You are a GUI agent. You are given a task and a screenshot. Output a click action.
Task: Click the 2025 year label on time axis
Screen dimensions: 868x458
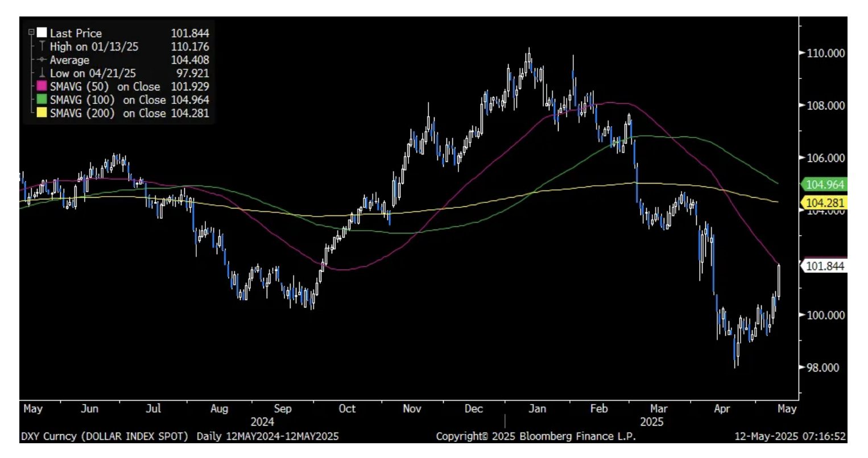click(x=651, y=422)
